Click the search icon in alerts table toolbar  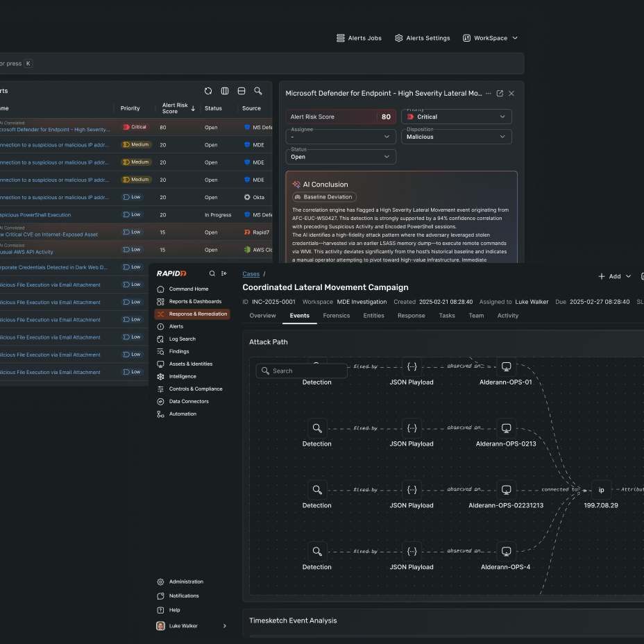[x=258, y=91]
